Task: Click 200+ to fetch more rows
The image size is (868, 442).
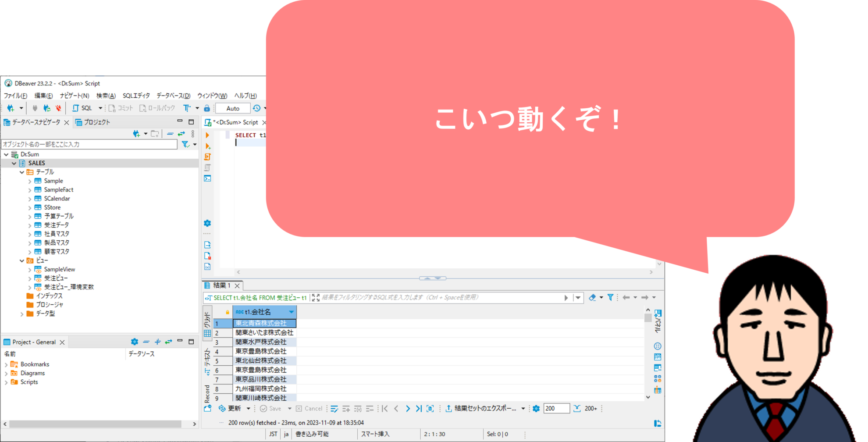Action: point(591,408)
